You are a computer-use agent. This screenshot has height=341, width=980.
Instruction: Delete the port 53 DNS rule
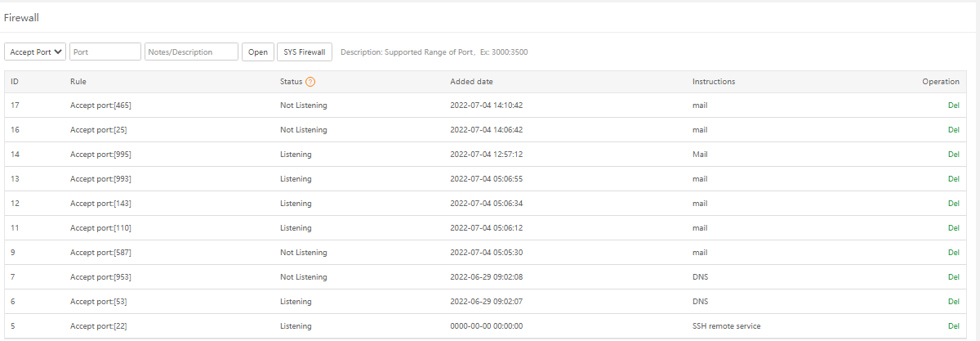953,302
